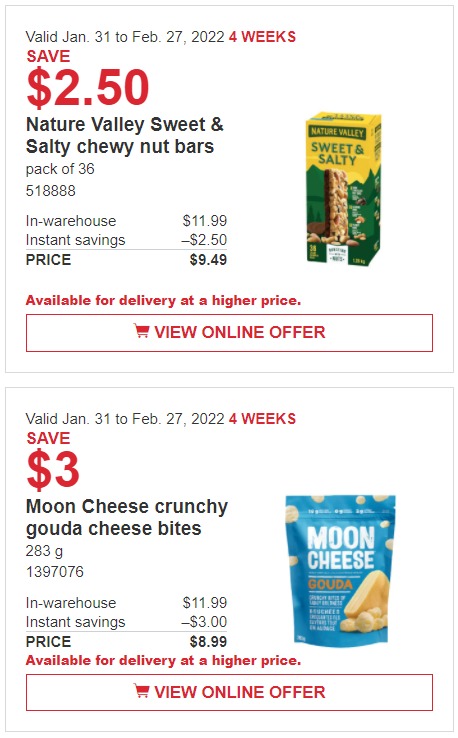Click the 283 g size description
The height and width of the screenshot is (738, 458).
coord(44,551)
